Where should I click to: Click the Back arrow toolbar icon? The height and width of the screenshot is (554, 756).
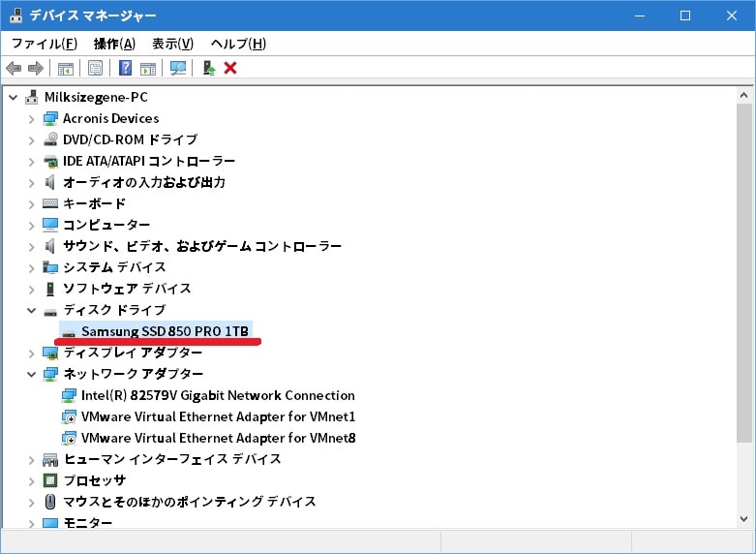14,68
